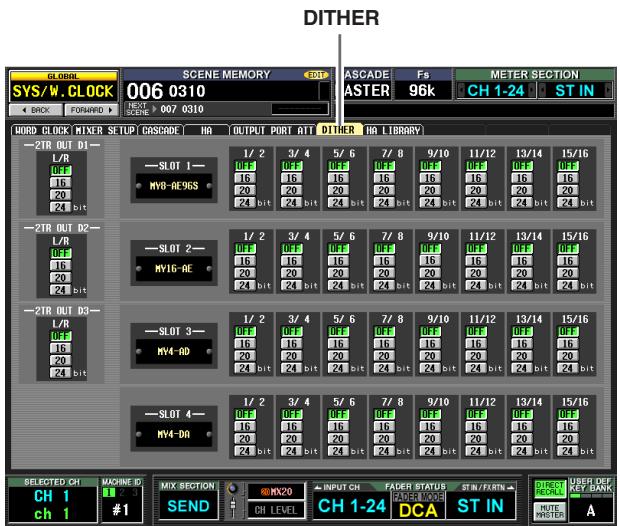Turn OFF dither for SLOT 3 channels 11/12
The image size is (620, 526).
click(x=476, y=331)
